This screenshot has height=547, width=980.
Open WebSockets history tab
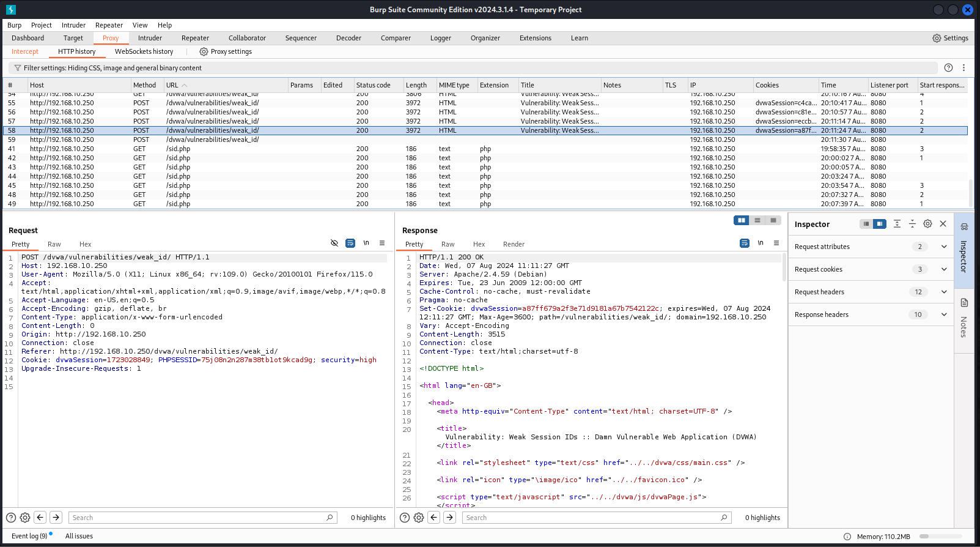(x=144, y=51)
